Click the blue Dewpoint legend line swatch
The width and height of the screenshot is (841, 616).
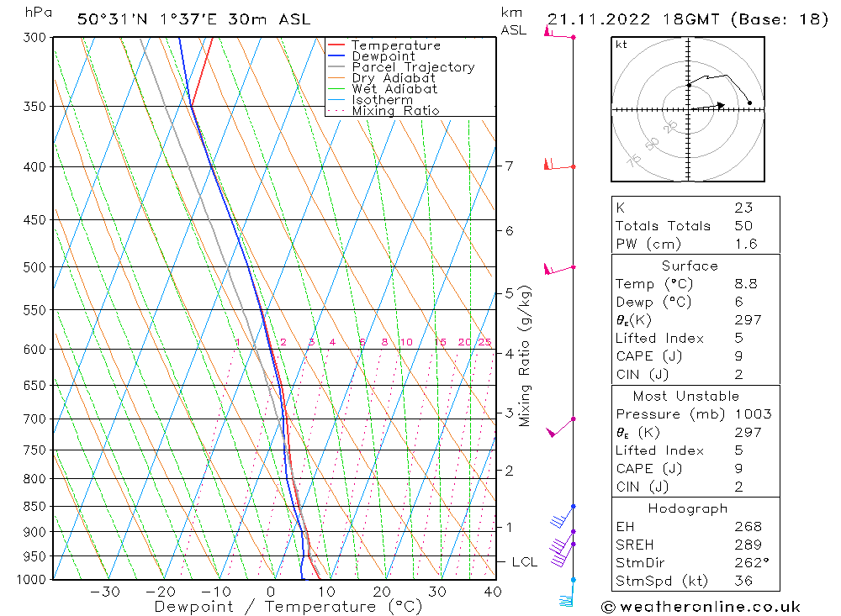(336, 55)
